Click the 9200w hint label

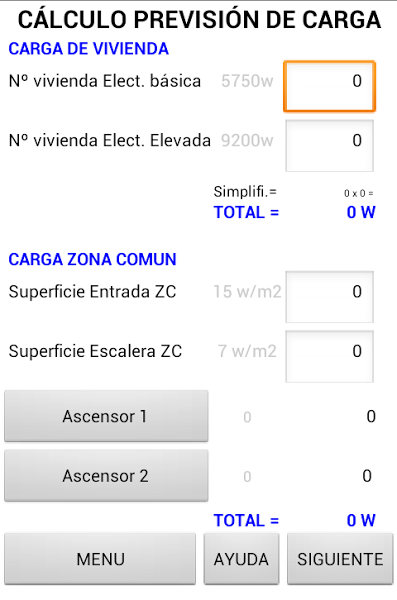(247, 140)
